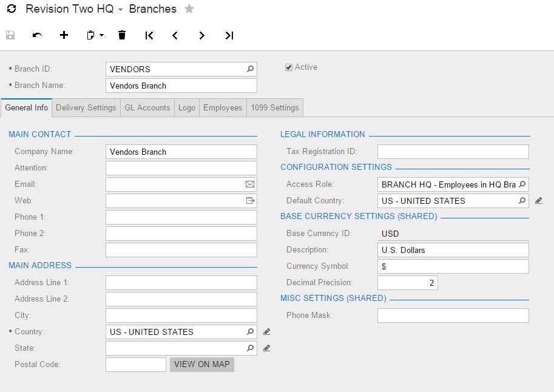Screen dimensions: 554x392
Task: Click the Company Name field
Action: [181, 152]
